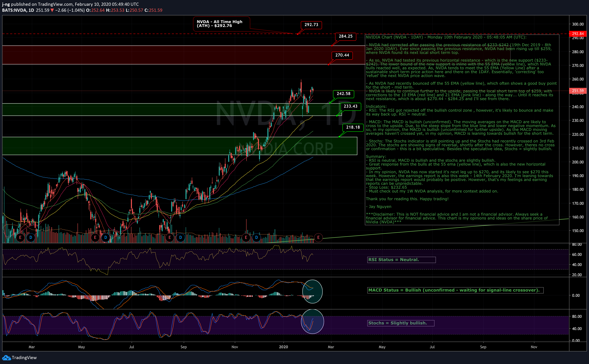Click the 'Indicators:' heading in the notes

click(x=376, y=106)
